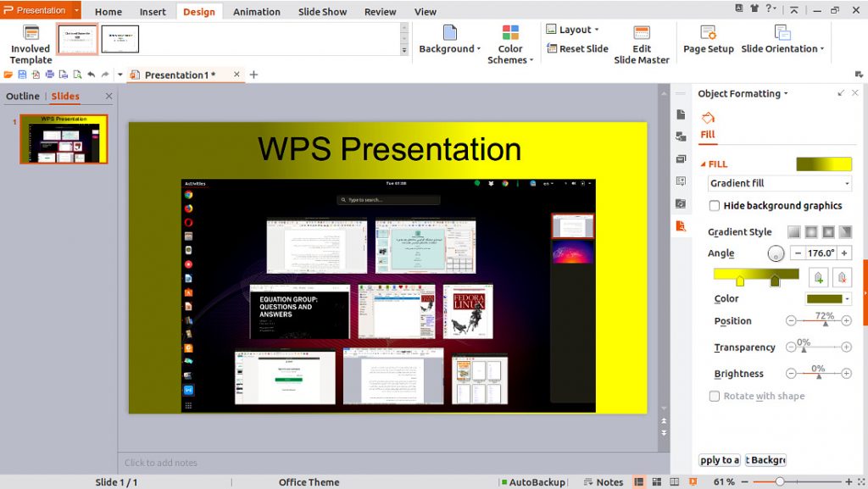This screenshot has width=868, height=489.
Task: Open the Insert ribbon tab
Action: [153, 12]
